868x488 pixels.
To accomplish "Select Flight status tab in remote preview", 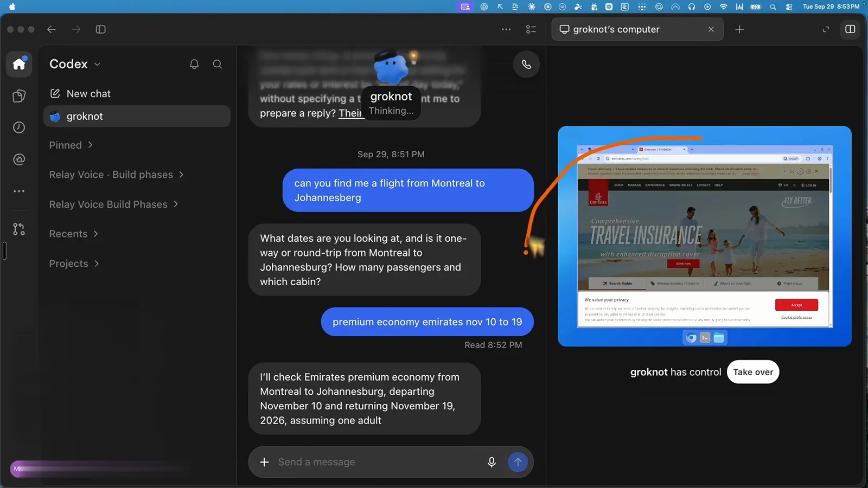I will pos(790,283).
